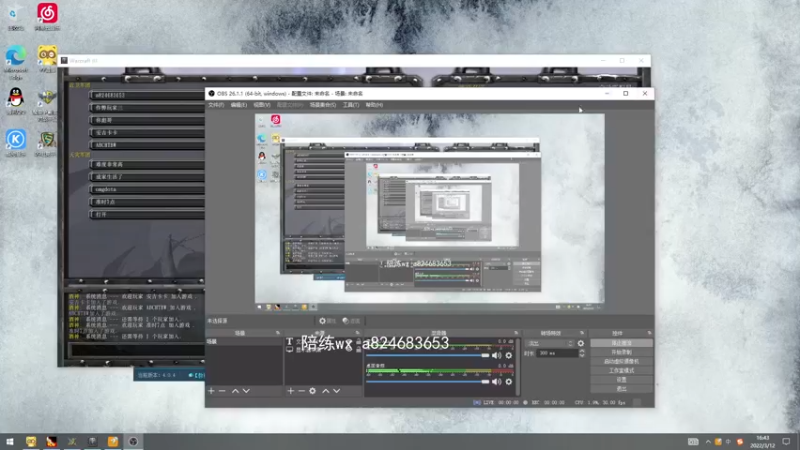The height and width of the screenshot is (450, 800).
Task: Mute the 桌面音频 desktop audio channel
Action: point(496,382)
